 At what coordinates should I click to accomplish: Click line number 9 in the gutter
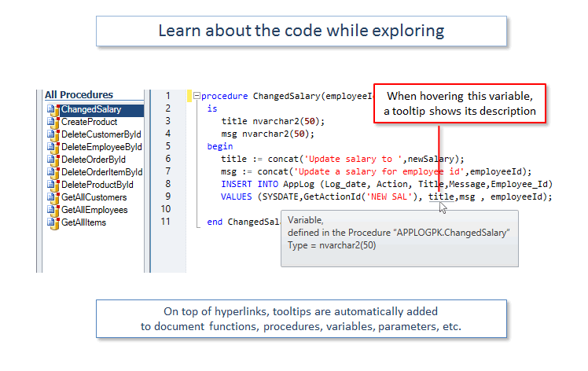point(168,197)
